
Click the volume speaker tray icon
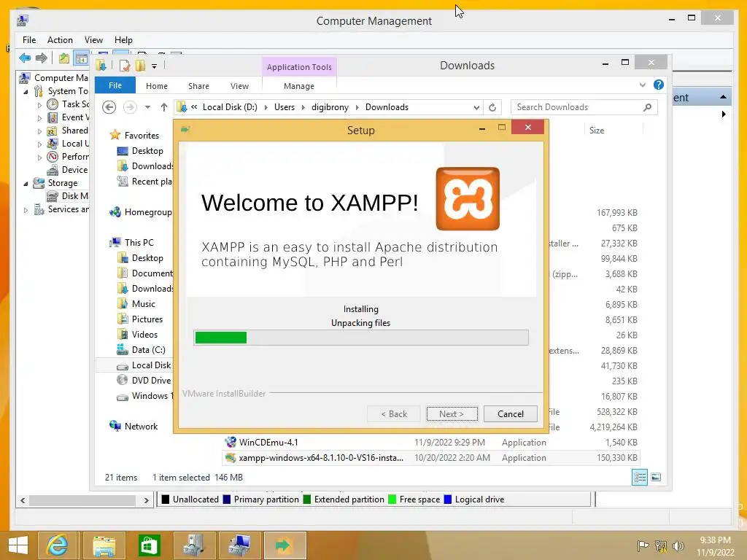click(678, 546)
